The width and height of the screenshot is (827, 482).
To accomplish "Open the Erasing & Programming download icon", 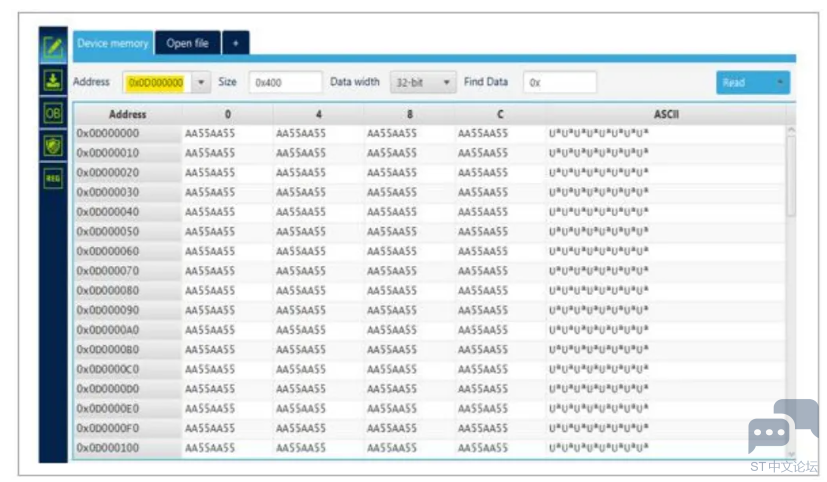I will pyautogui.click(x=53, y=81).
